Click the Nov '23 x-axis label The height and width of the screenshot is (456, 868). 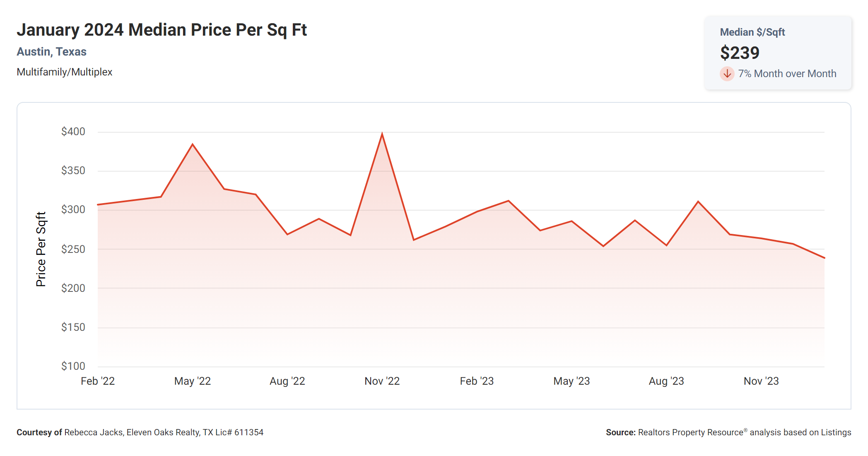click(761, 381)
